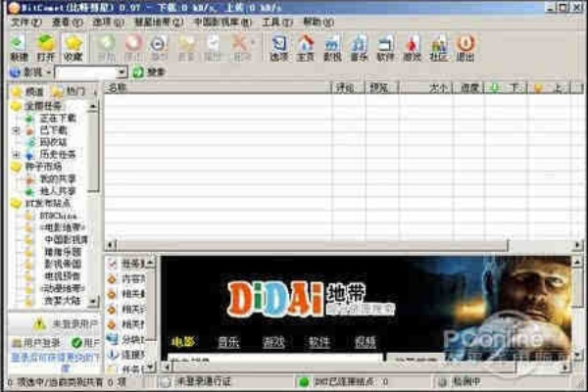Open the 影视 search category dropdown
Screen dimensions: 588x392
tap(49, 72)
